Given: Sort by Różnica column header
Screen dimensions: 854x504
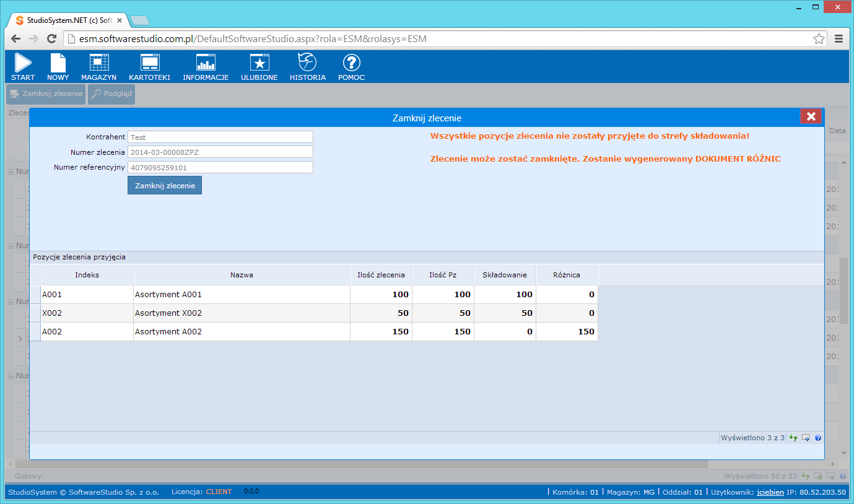Looking at the screenshot, I should coord(567,275).
